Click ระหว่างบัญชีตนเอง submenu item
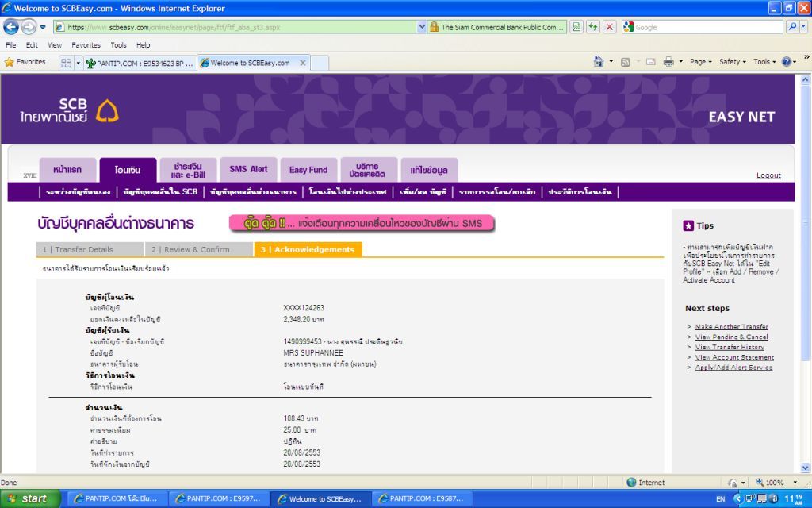 79,192
